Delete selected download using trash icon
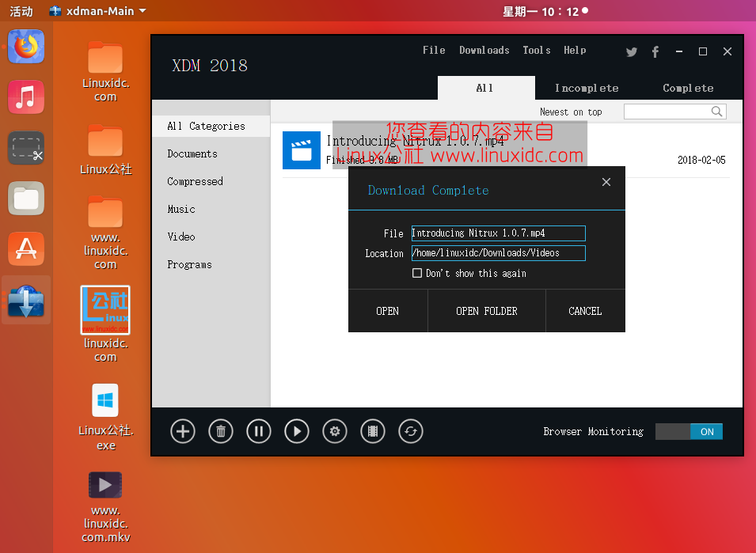This screenshot has height=553, width=756. (221, 431)
